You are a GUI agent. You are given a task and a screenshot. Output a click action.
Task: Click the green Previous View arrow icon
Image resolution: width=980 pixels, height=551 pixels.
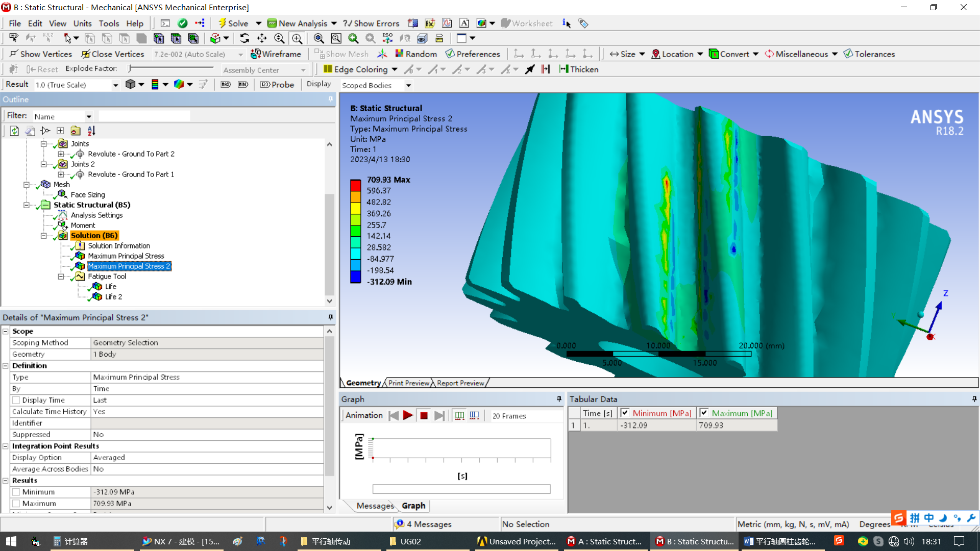tap(353, 38)
